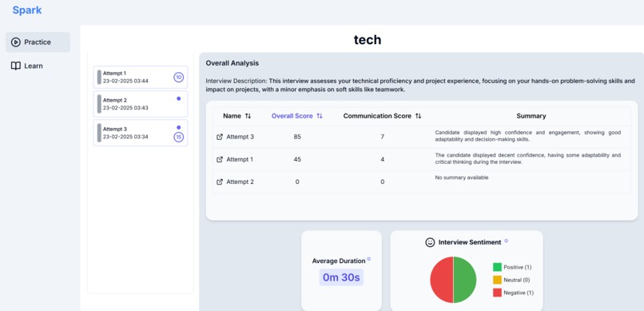Click the 0m 30s duration value

pyautogui.click(x=341, y=277)
